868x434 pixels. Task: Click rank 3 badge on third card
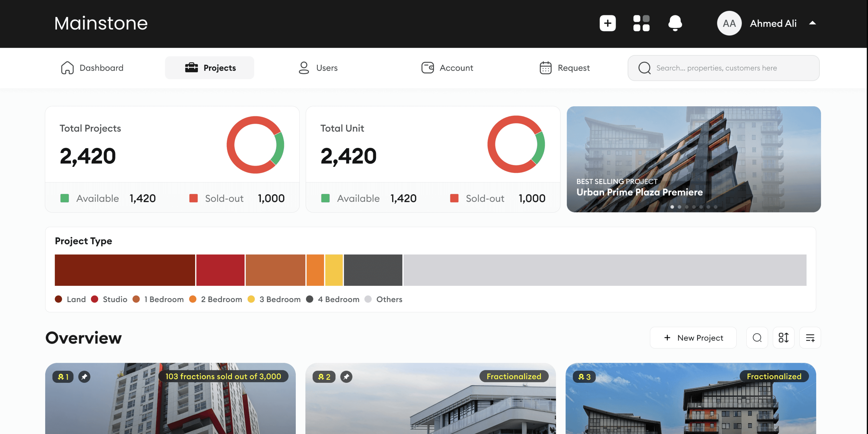pos(584,376)
